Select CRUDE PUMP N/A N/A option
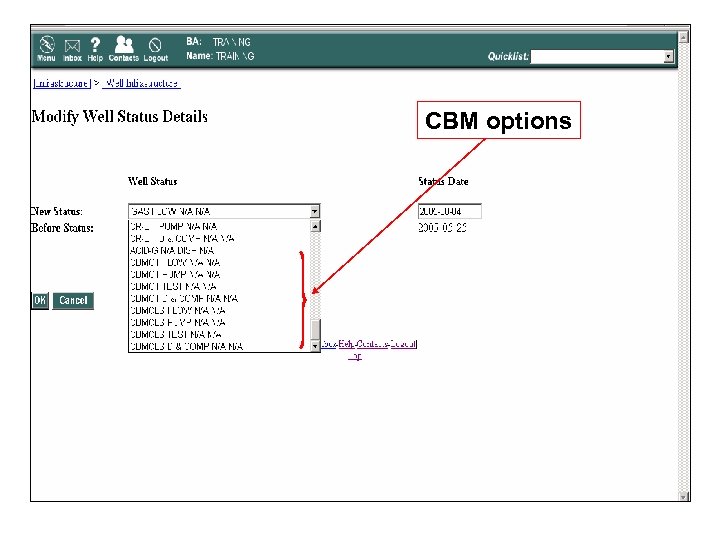Screen dimensions: 720x540 [219, 226]
